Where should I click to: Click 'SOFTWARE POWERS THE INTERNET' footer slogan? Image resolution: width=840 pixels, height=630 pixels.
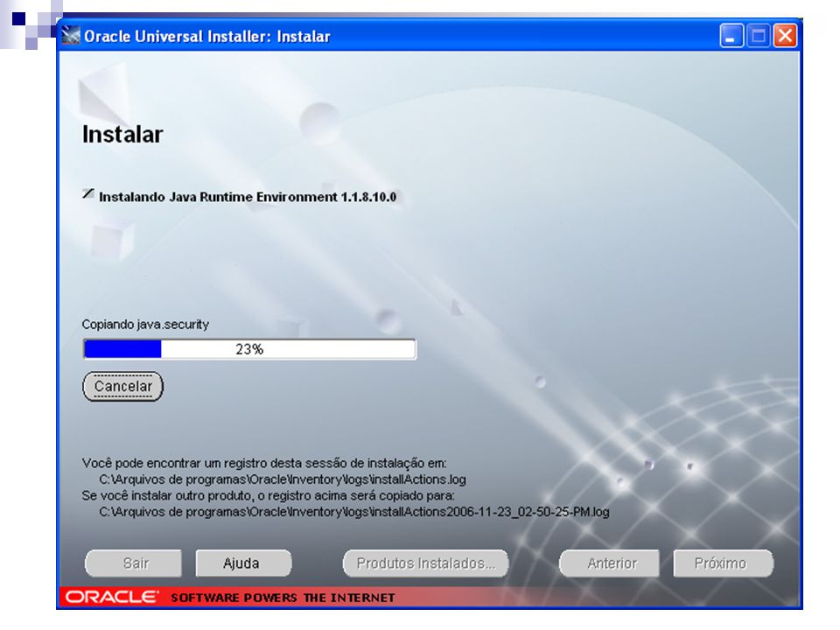pyautogui.click(x=283, y=598)
